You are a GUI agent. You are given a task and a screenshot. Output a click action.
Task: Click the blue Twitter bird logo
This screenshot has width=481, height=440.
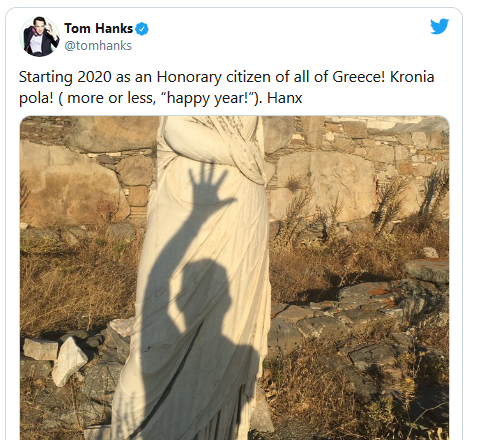click(439, 26)
